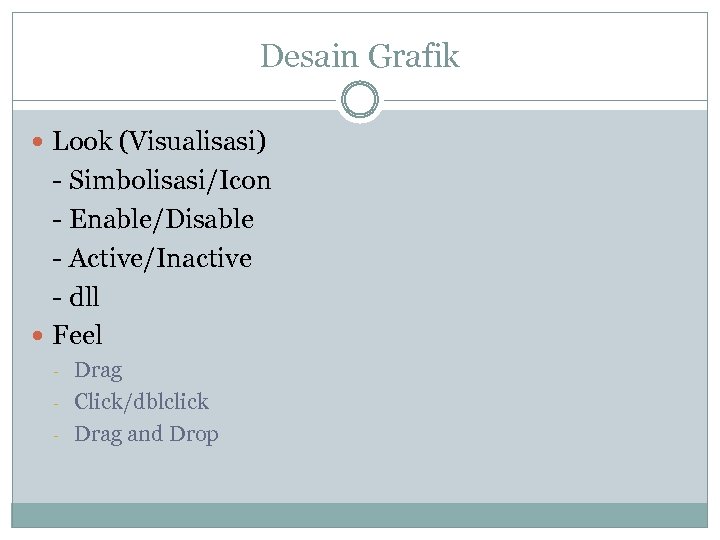
Task: Click the Drag and Drop sub-item
Action: (x=146, y=434)
